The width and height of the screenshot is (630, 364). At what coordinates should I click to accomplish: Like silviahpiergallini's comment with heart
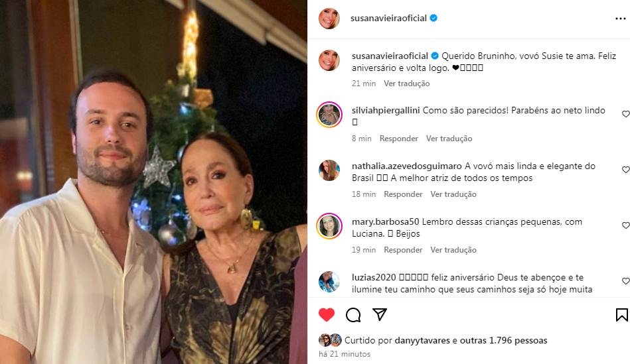coord(625,114)
